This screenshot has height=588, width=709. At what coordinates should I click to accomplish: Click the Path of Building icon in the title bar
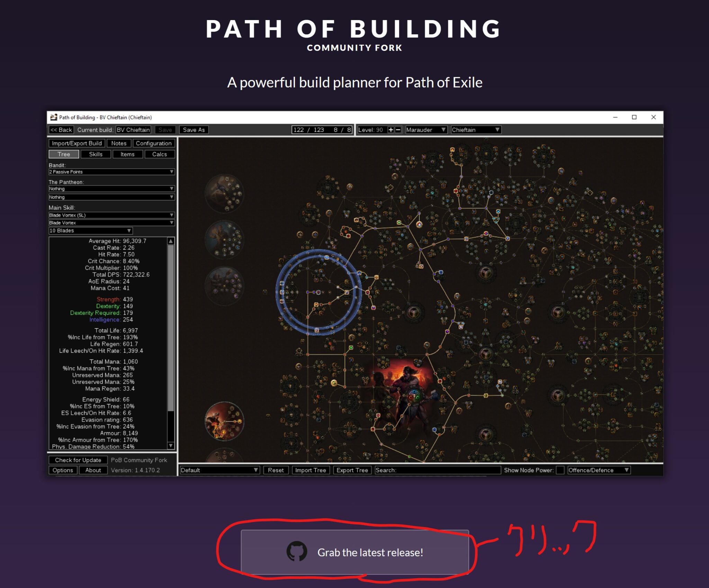click(54, 117)
